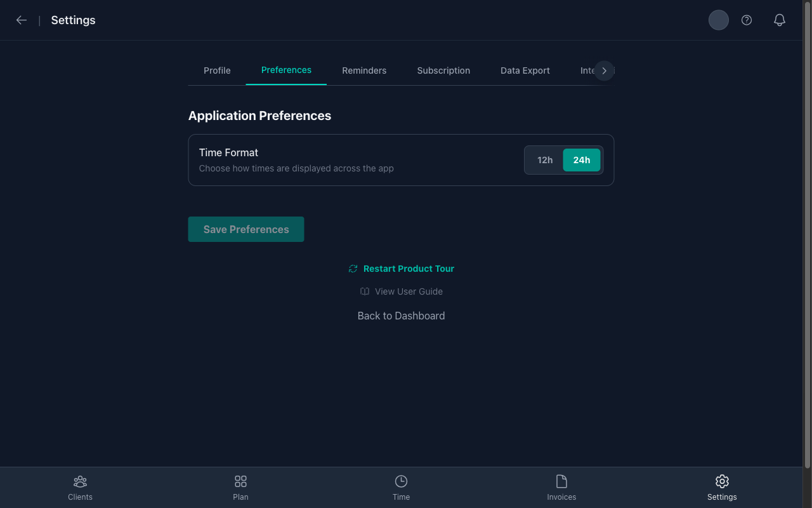This screenshot has height=508, width=812.
Task: Open the Clients section from the bottom nav
Action: pos(80,487)
